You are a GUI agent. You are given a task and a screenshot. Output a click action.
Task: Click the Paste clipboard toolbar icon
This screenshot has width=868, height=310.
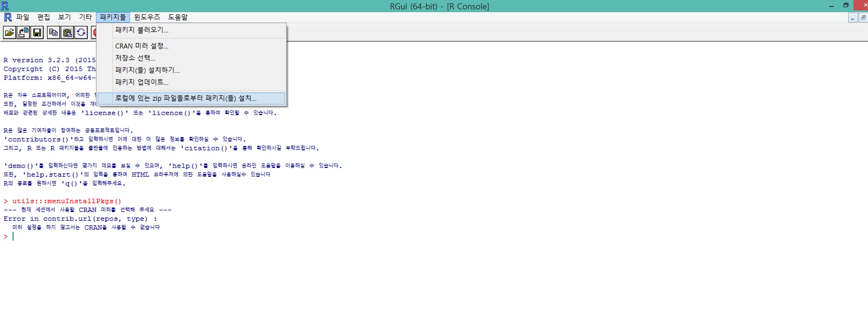coord(67,32)
